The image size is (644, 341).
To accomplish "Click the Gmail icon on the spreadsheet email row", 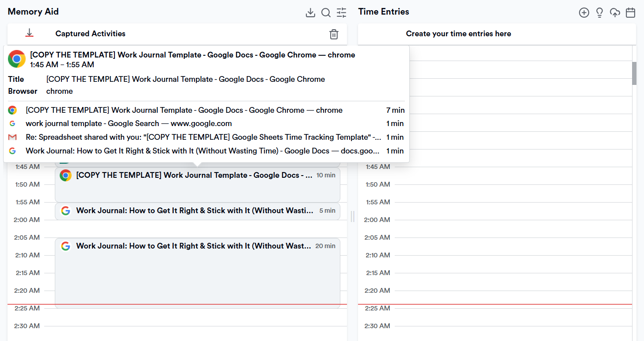I will 12,137.
